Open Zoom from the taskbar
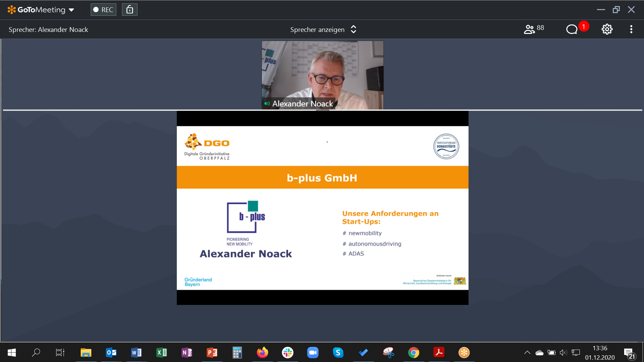Viewport: 644px width, 362px height. [313, 352]
